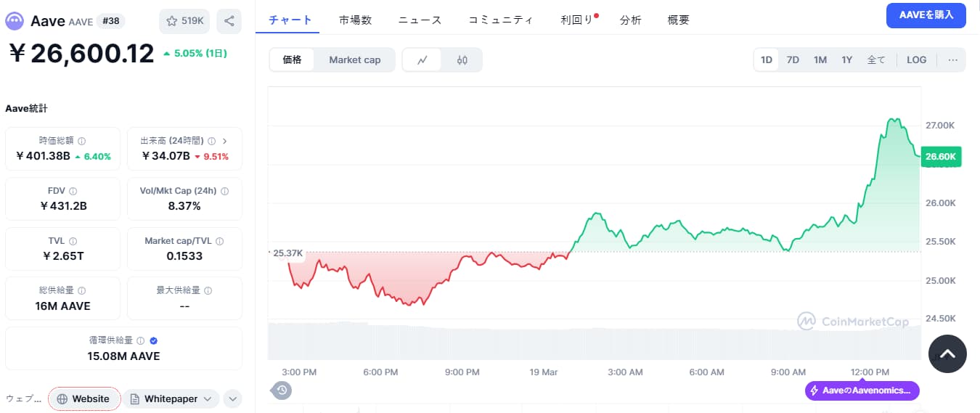Open the chart's three-dot options menu
The height and width of the screenshot is (413, 980).
(952, 60)
